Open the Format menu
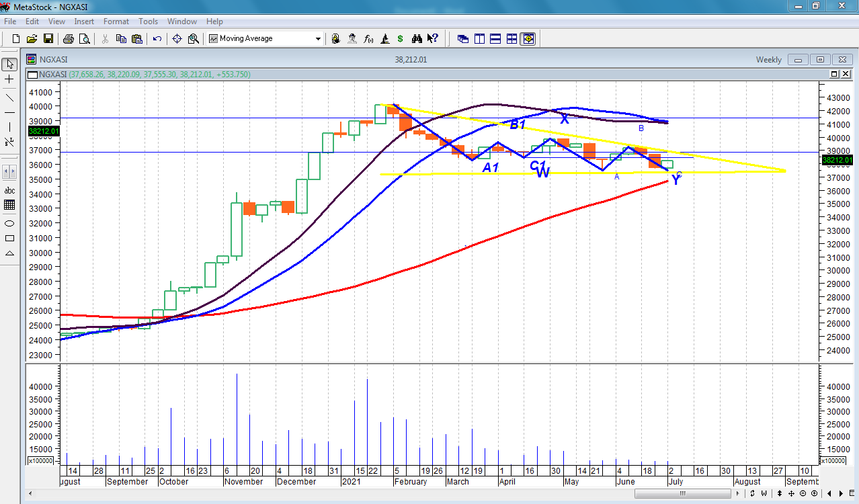859x504 pixels. pos(116,22)
